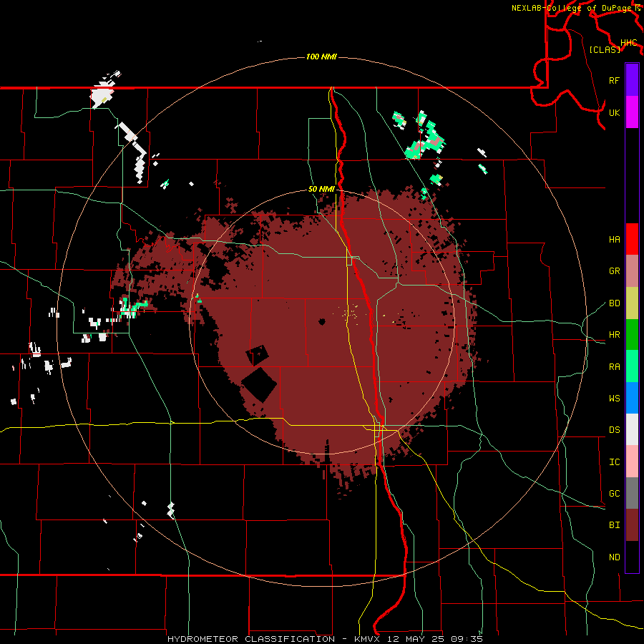The width and height of the screenshot is (644, 644).
Task: Click the DS white legend swatch
Action: [x=632, y=429]
